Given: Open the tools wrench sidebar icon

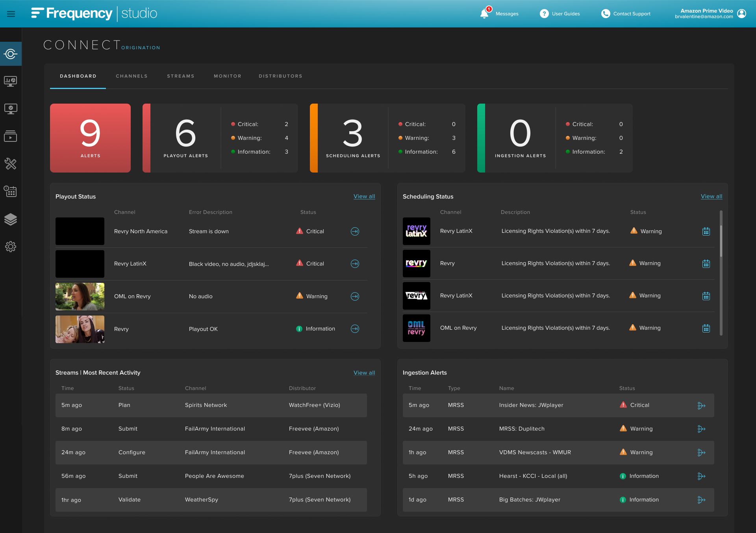Looking at the screenshot, I should pos(11,164).
